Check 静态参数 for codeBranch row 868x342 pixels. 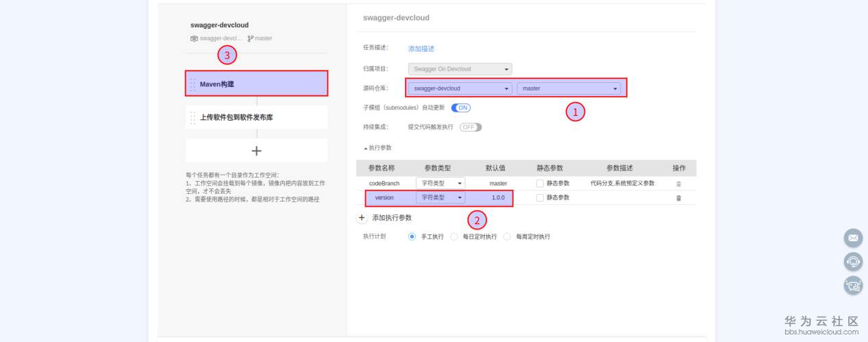pyautogui.click(x=540, y=184)
